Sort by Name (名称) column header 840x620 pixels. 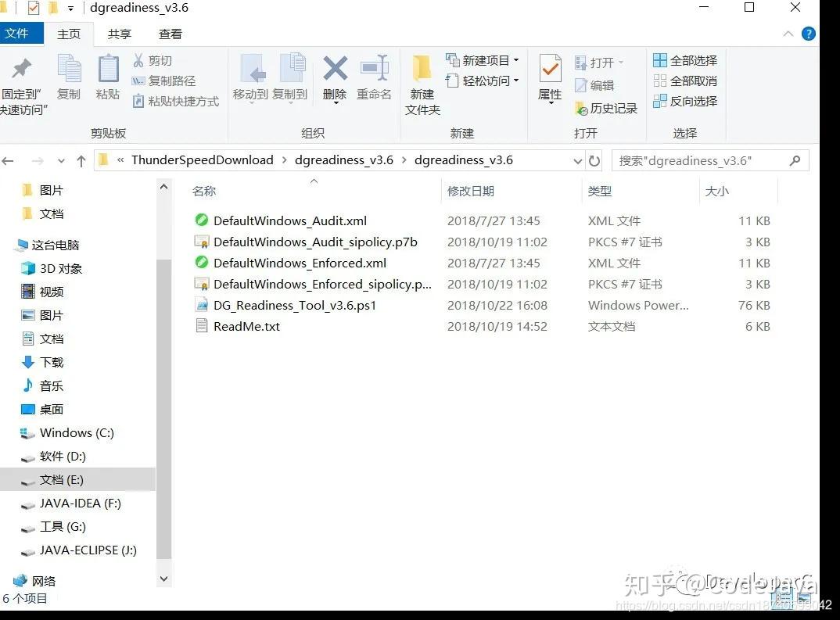(x=204, y=191)
